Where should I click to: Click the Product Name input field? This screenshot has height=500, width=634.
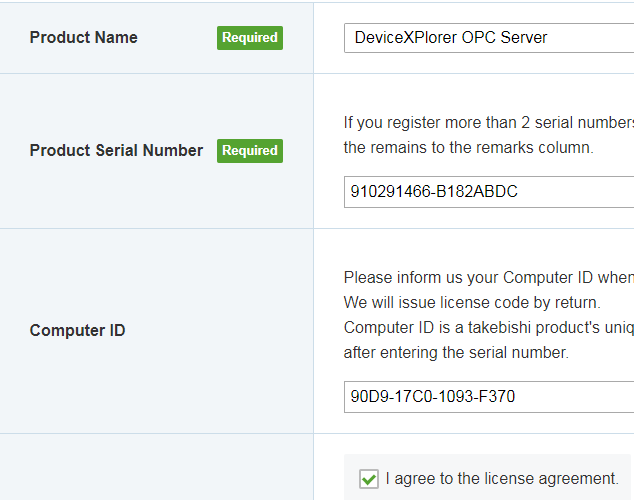point(489,38)
